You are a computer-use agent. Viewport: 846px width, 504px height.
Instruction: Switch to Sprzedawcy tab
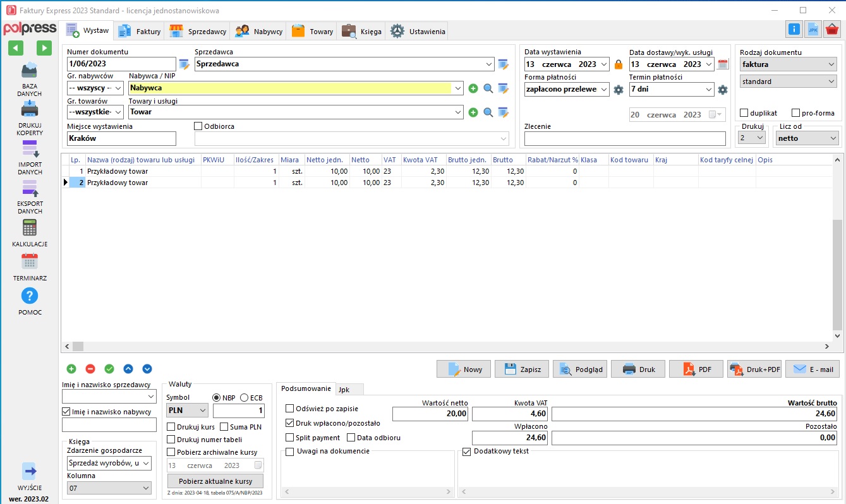[x=198, y=32]
